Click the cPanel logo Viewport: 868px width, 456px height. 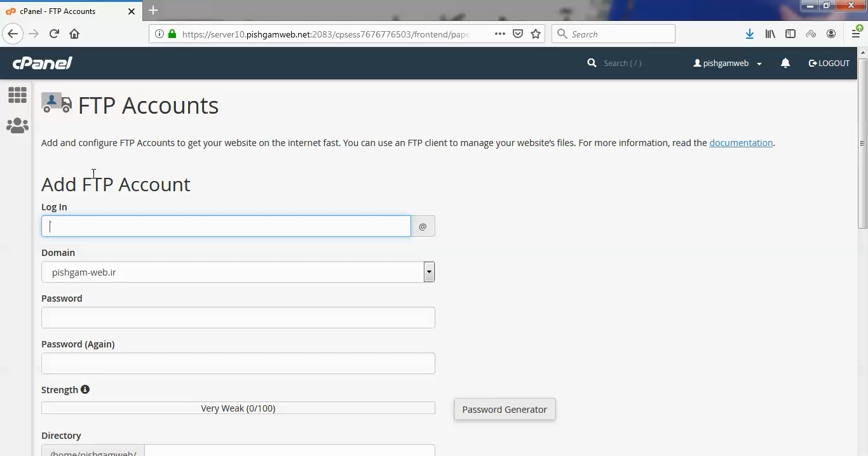pyautogui.click(x=43, y=63)
